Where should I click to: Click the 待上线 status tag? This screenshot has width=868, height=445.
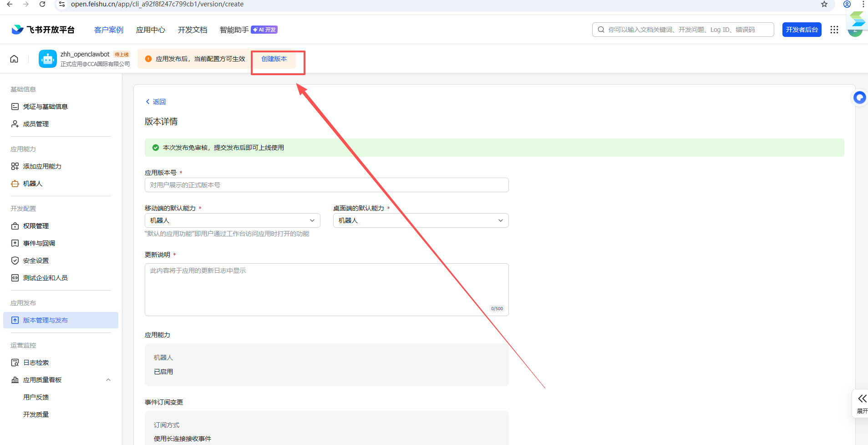pyautogui.click(x=122, y=54)
